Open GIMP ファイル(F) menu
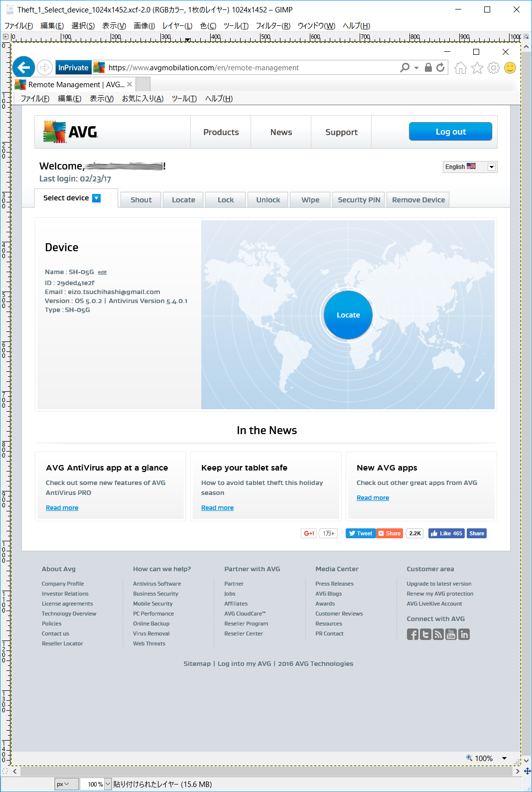The height and width of the screenshot is (792, 532). tap(18, 25)
